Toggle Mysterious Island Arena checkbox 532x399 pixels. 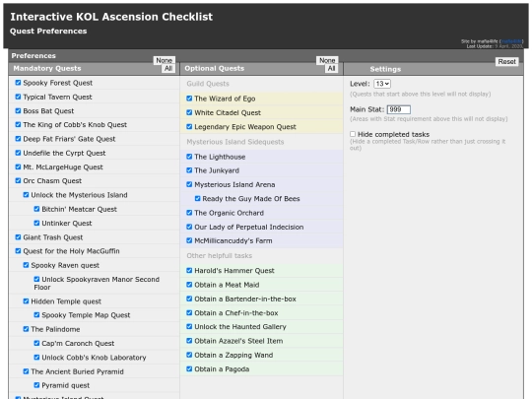point(189,184)
